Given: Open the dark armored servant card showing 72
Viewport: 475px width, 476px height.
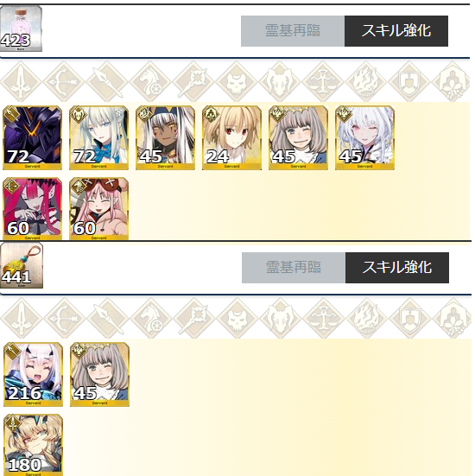Looking at the screenshot, I should tap(32, 137).
